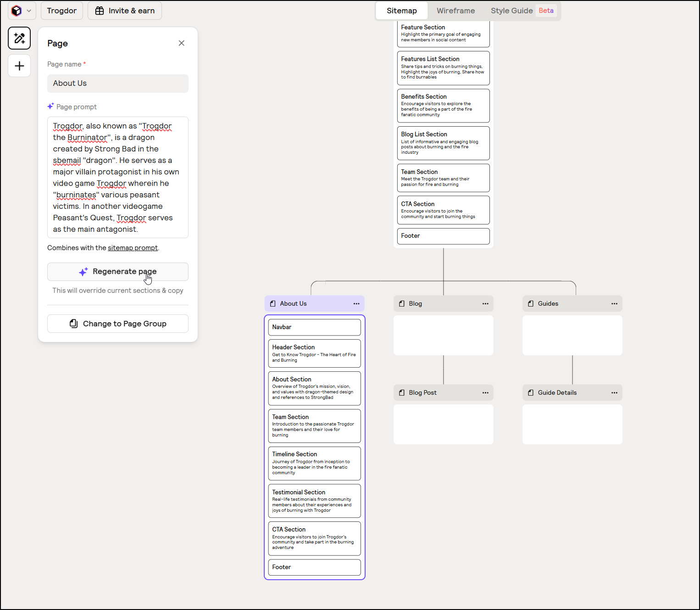Select the Header Section card in About Us
This screenshot has height=610, width=700.
tap(315, 353)
